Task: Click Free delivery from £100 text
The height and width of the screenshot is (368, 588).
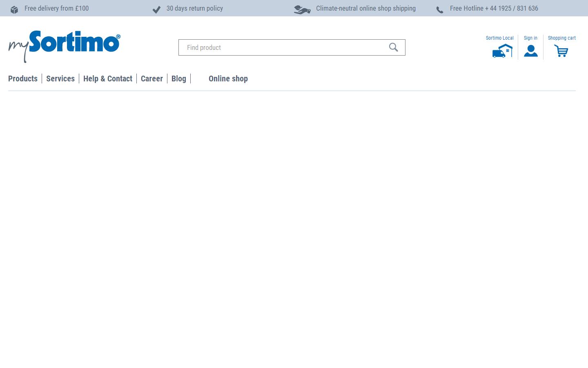Action: [x=56, y=8]
